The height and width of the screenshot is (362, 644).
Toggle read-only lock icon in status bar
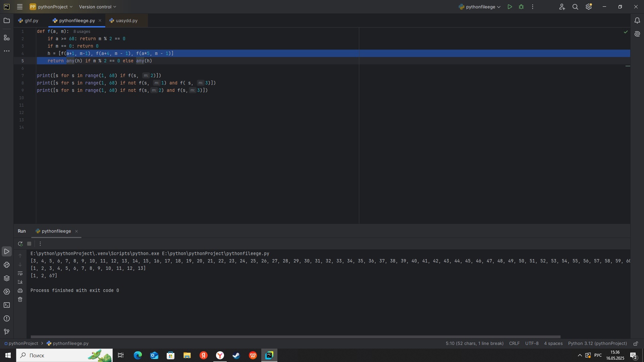click(x=636, y=343)
